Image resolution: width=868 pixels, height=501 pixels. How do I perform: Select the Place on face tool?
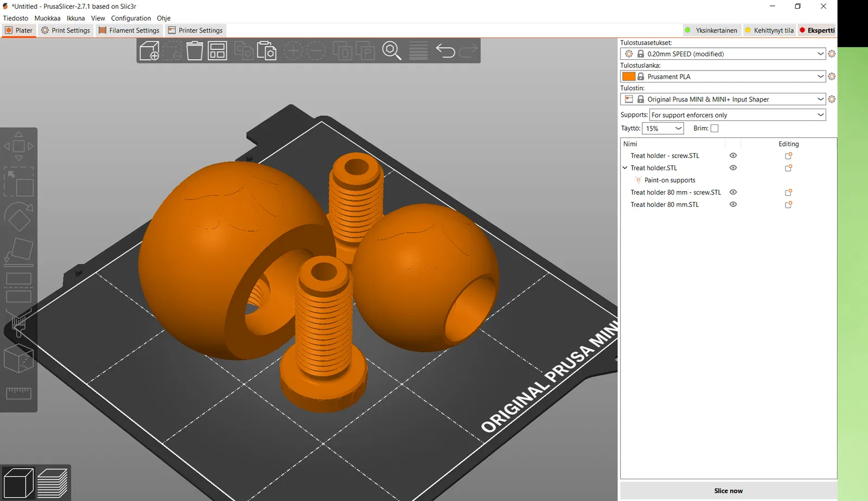(18, 252)
